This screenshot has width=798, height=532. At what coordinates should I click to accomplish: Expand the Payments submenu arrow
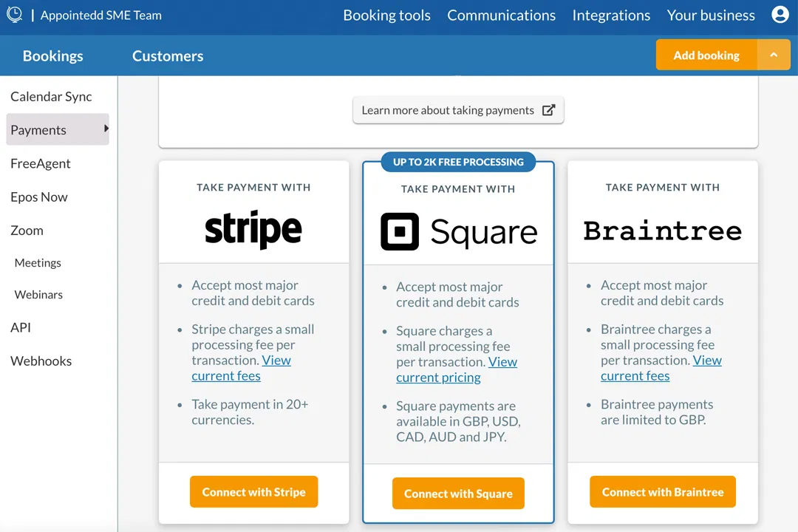pos(106,129)
